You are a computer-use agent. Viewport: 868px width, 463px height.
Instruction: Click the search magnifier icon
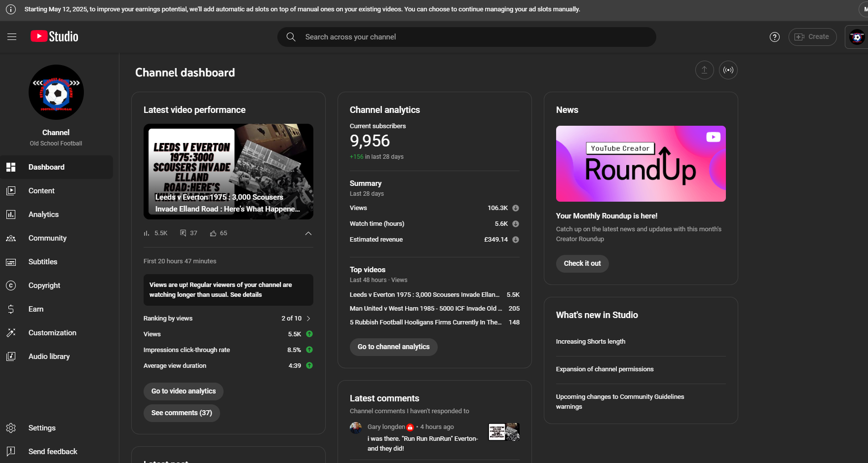tap(291, 37)
